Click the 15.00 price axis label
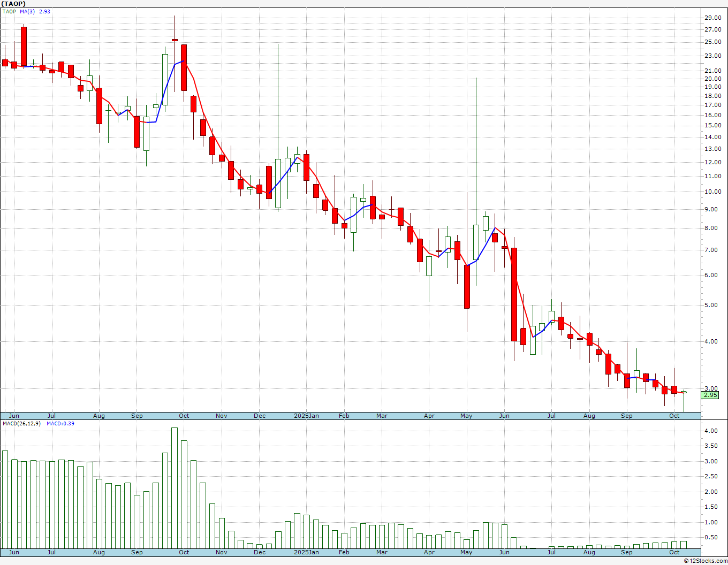 coord(712,125)
